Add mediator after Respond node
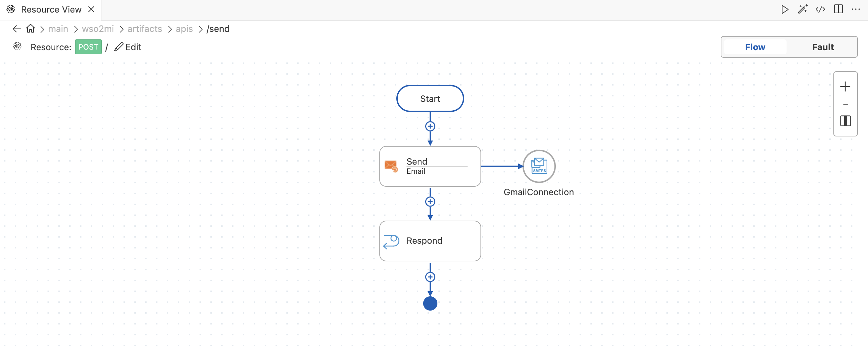 (x=430, y=277)
